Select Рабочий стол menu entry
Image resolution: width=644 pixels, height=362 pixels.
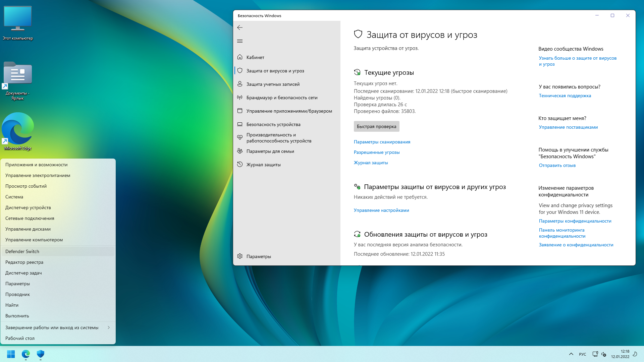(x=58, y=338)
